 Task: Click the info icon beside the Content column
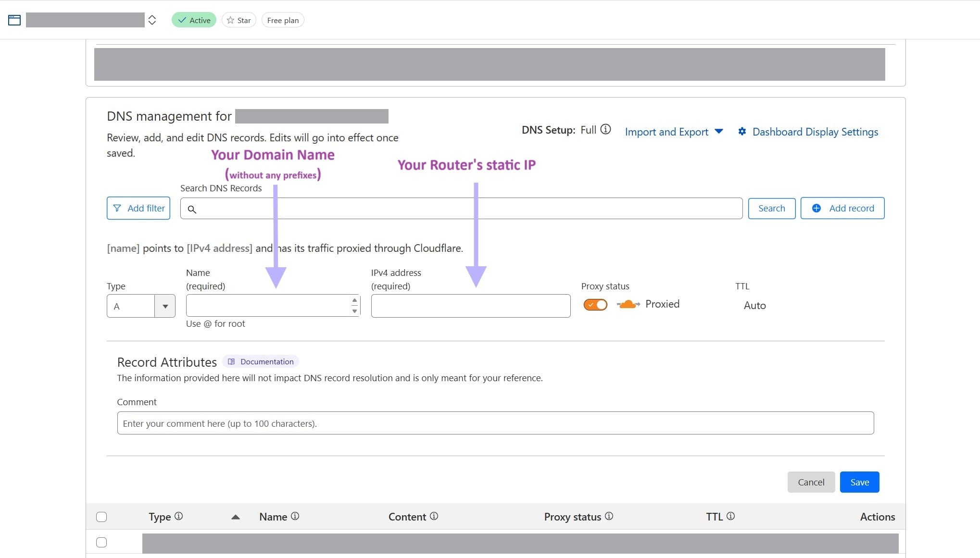(434, 516)
